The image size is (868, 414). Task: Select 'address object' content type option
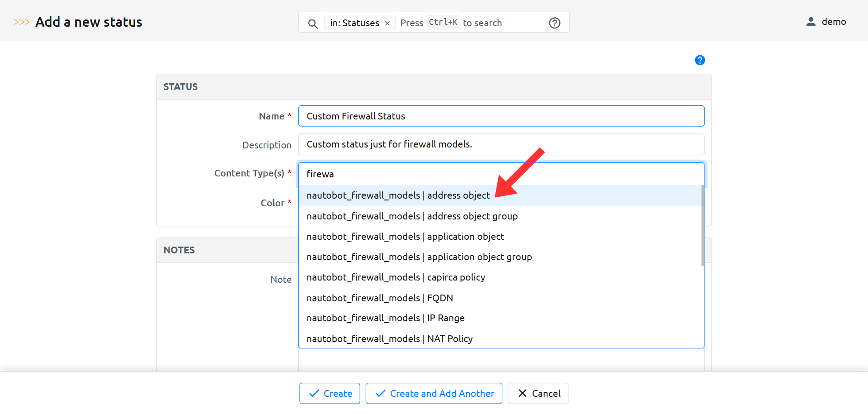click(398, 195)
